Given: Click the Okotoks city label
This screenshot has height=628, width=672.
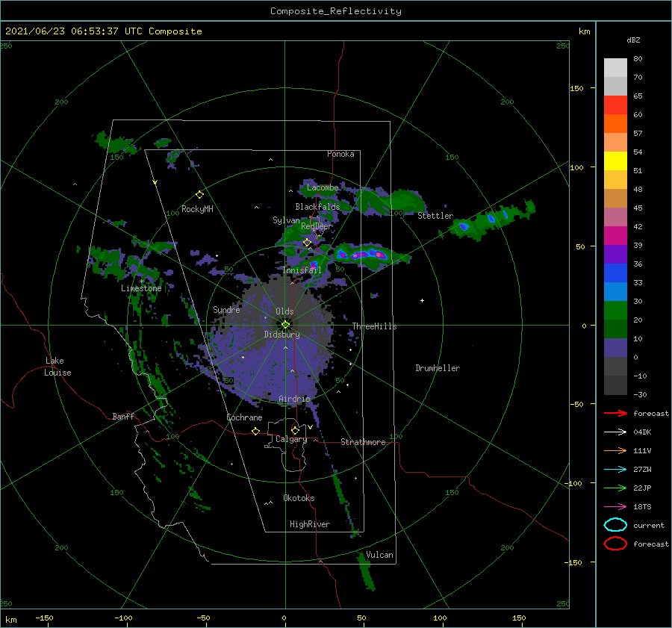Looking at the screenshot, I should pos(299,497).
